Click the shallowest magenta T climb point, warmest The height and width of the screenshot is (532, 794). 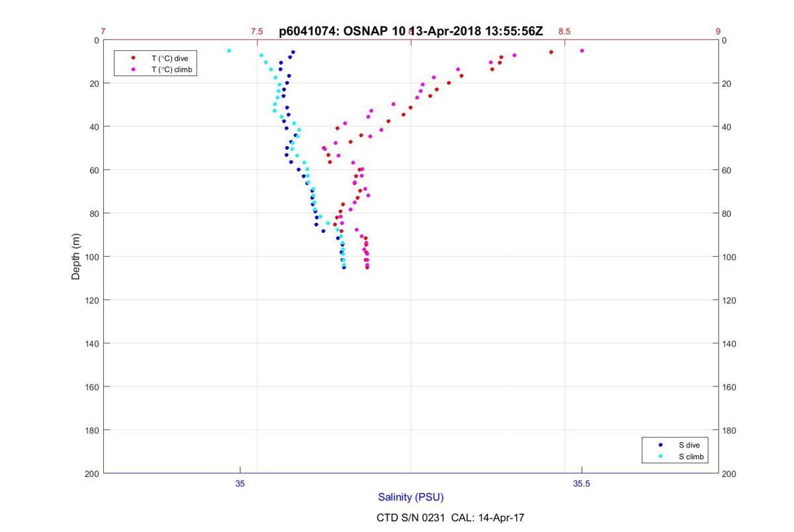[x=582, y=50]
